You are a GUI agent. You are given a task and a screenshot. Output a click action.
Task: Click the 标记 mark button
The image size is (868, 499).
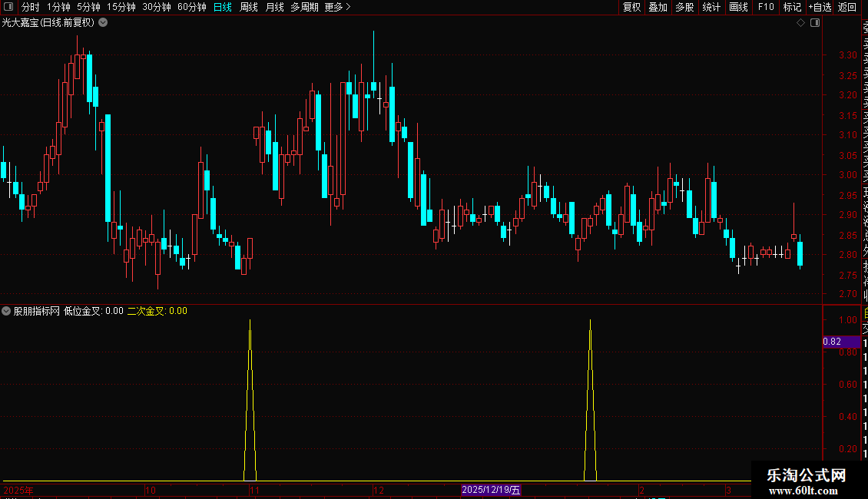pos(792,7)
